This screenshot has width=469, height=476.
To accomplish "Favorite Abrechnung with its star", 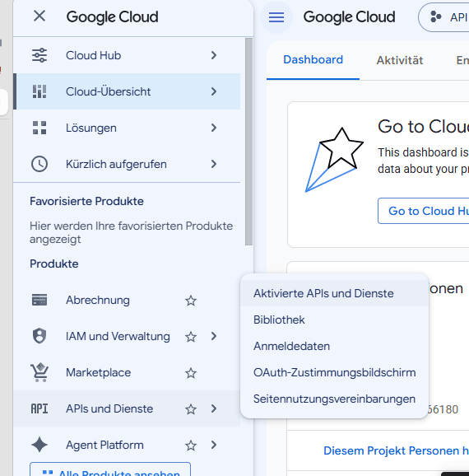I will pos(191,301).
